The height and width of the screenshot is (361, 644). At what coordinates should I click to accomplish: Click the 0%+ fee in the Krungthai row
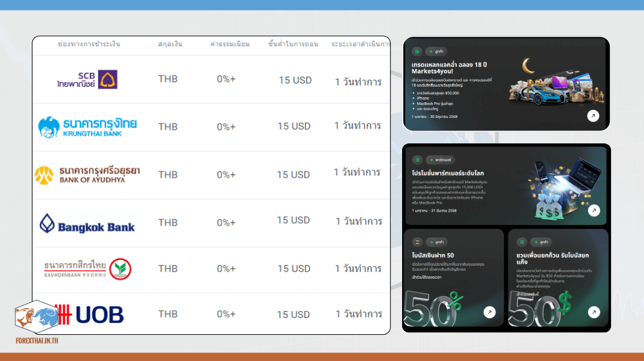coord(226,127)
